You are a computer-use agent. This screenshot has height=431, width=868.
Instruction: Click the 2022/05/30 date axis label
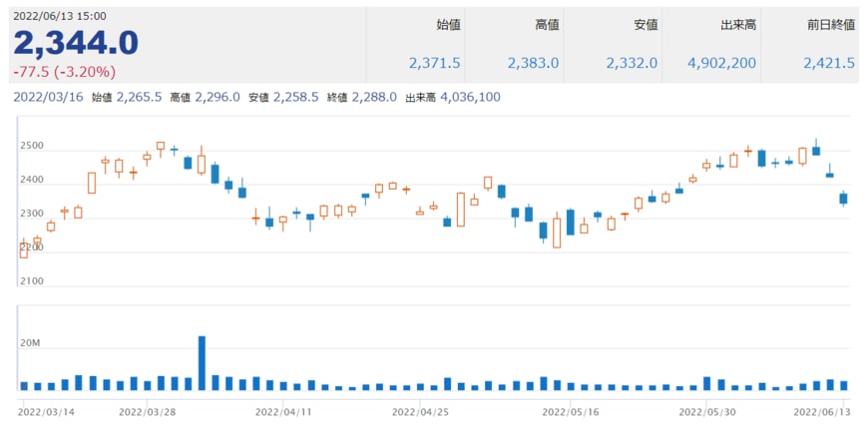click(706, 410)
